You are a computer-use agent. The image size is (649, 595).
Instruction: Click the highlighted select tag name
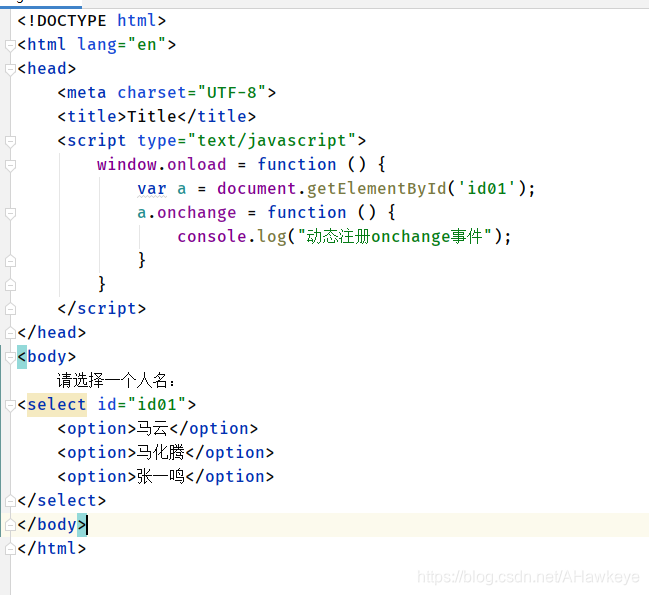coord(57,405)
